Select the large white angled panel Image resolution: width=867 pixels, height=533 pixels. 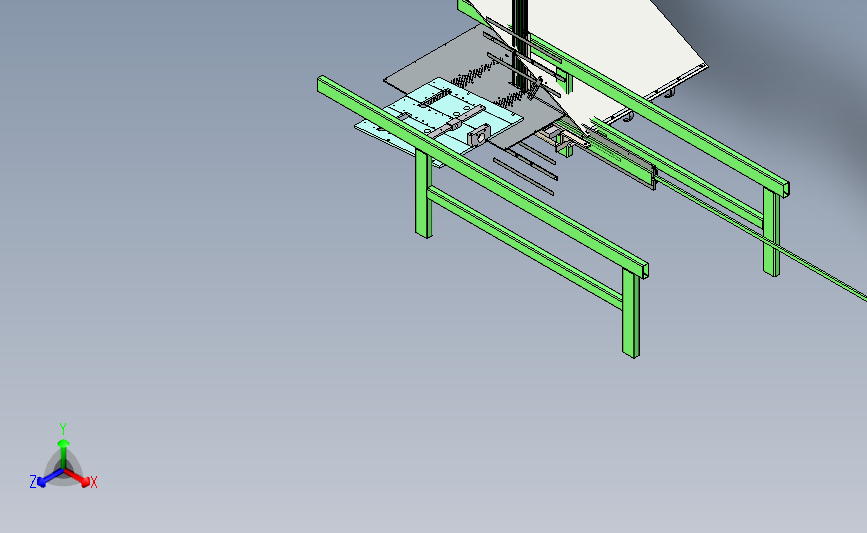click(605, 50)
